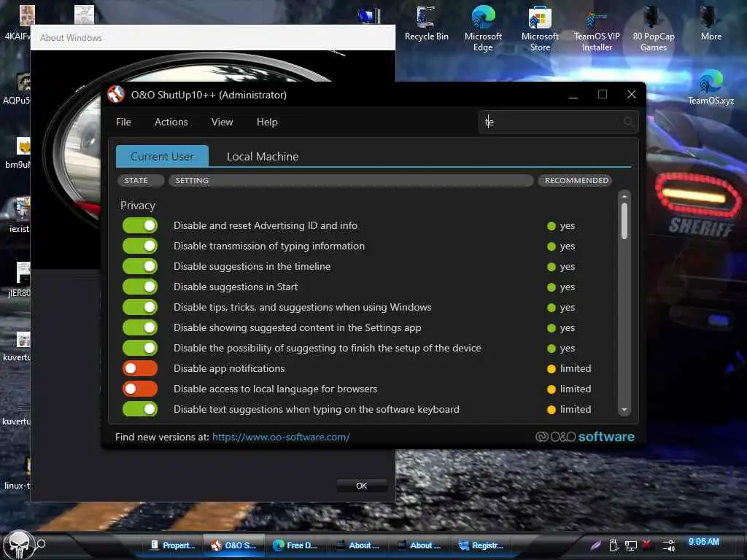747x560 pixels.
Task: Toggle Disable showing suggested content in Settings app
Action: [139, 328]
